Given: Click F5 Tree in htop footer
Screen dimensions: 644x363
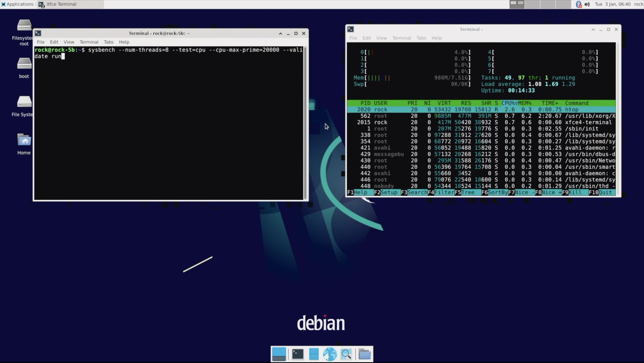Looking at the screenshot, I should (467, 192).
